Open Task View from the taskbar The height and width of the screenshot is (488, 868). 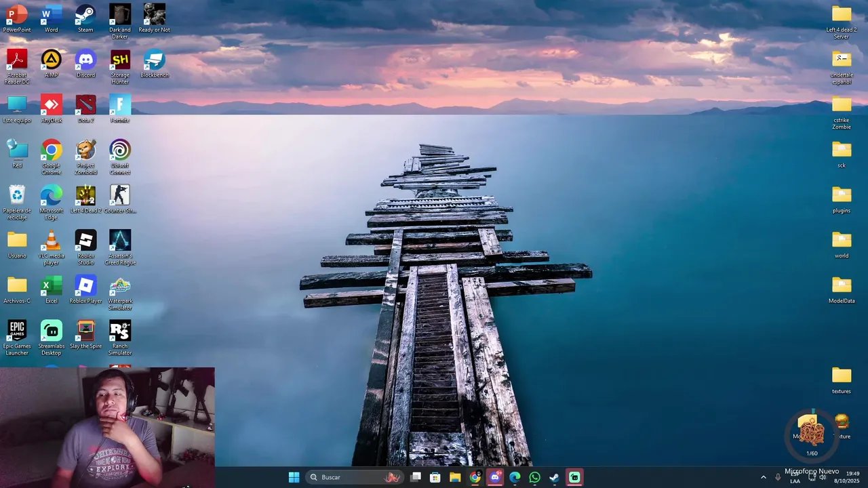click(x=416, y=477)
